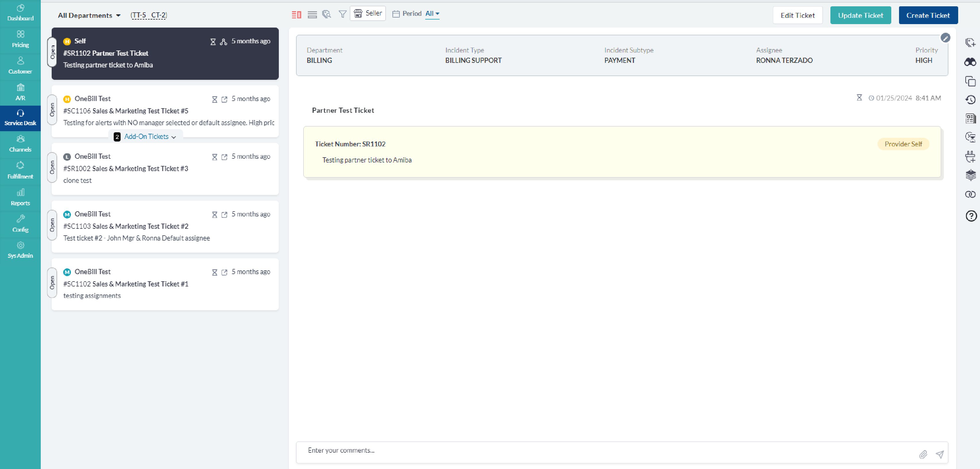
Task: Open the All Departments dropdown
Action: (x=89, y=15)
